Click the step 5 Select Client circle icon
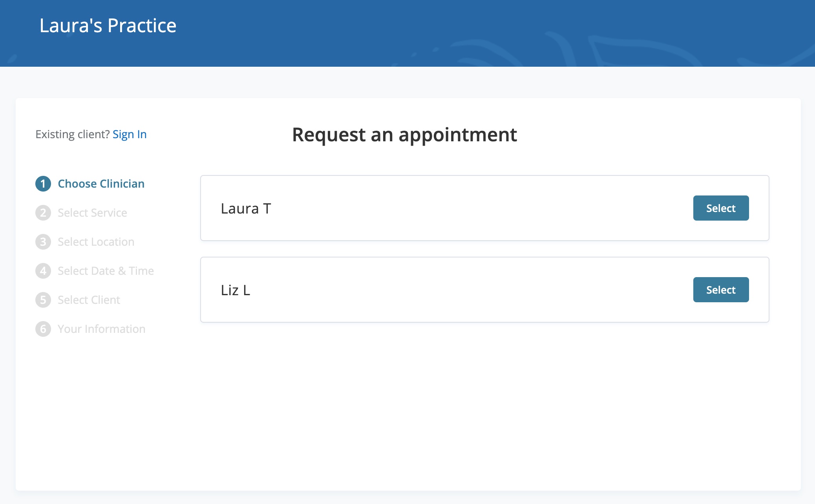The height and width of the screenshot is (504, 815). coord(43,299)
